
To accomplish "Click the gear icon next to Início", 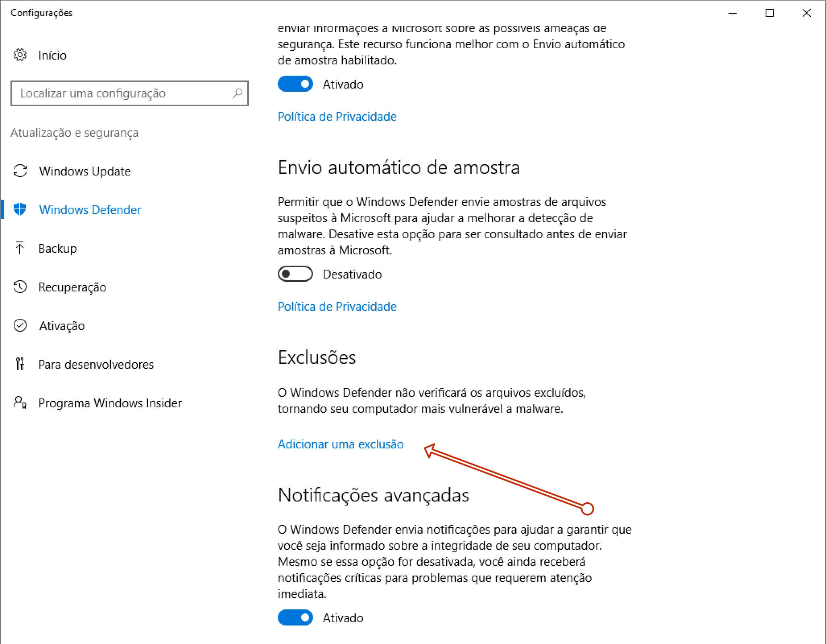I will point(20,55).
